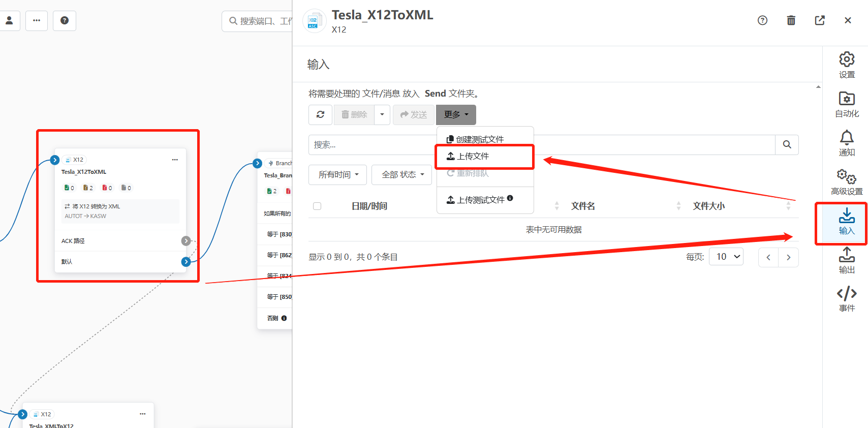The width and height of the screenshot is (868, 428).
Task: Click the 更多 more button
Action: click(x=456, y=115)
